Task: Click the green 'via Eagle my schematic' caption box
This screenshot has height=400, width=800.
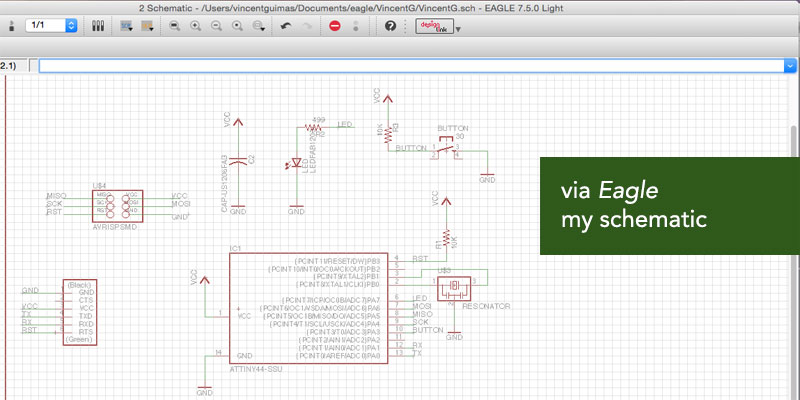Action: click(x=670, y=206)
